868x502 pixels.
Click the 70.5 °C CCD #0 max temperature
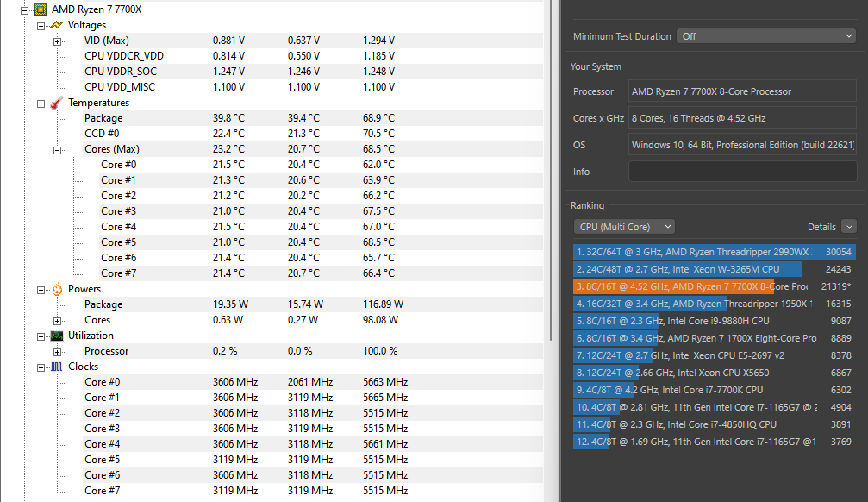pos(378,134)
